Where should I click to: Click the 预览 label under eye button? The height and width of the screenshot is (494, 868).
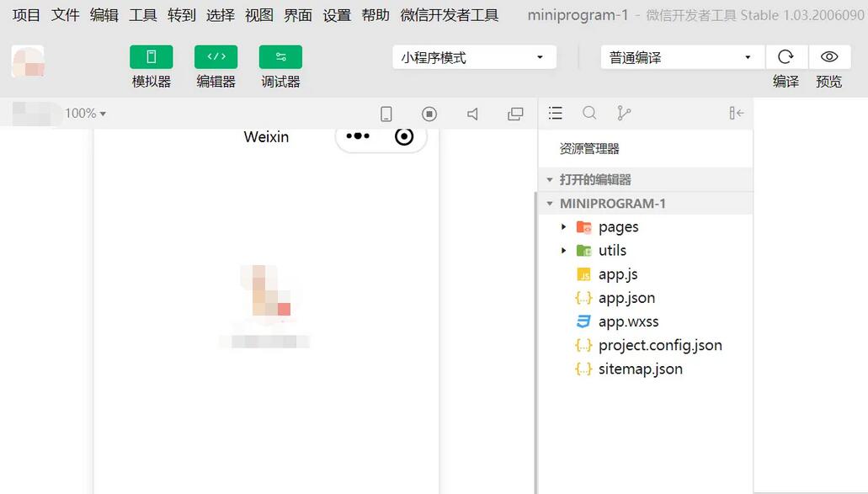pyautogui.click(x=828, y=82)
